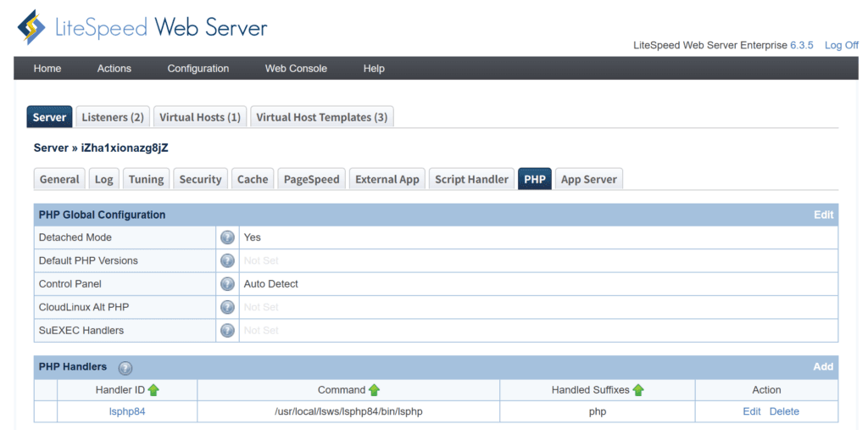Screen dimensions: 868x430
Task: Switch to Virtual Hosts (1) tab
Action: coord(200,118)
